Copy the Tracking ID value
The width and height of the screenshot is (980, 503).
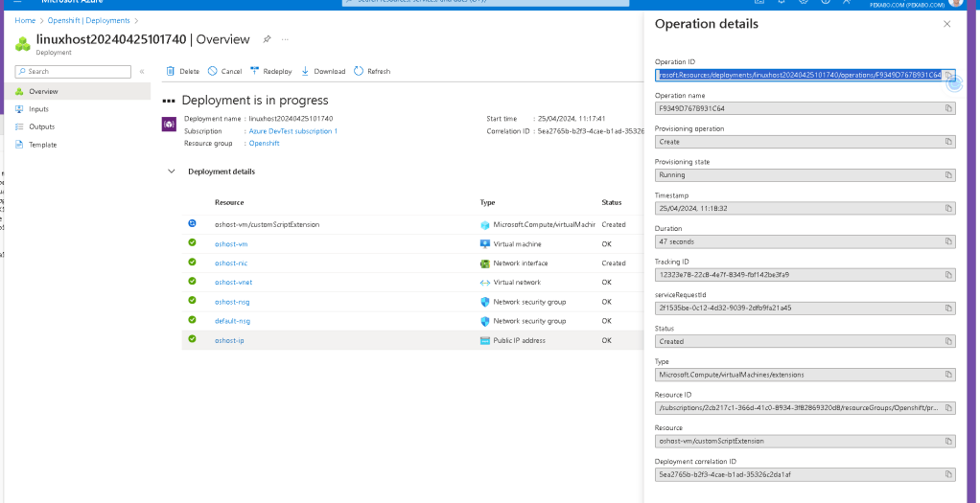pyautogui.click(x=948, y=275)
